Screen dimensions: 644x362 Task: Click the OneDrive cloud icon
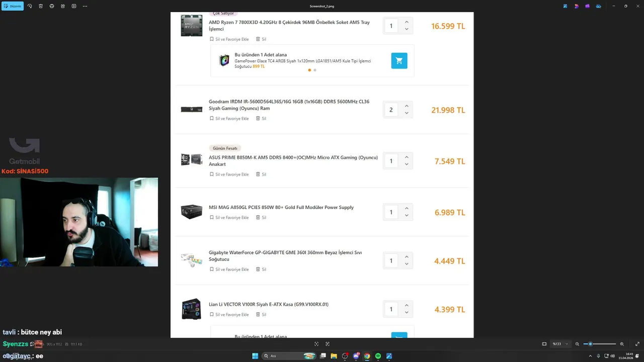[599, 6]
